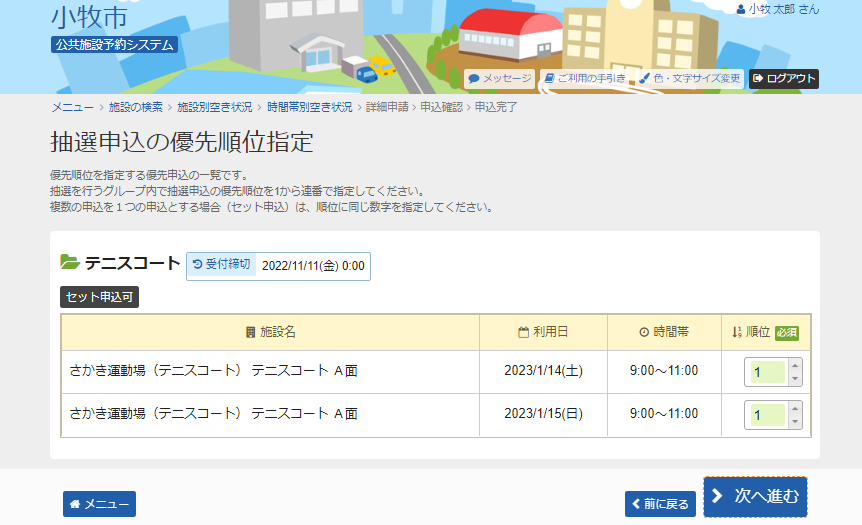
Task: Click the ログアウト logout button
Action: pyautogui.click(x=784, y=78)
